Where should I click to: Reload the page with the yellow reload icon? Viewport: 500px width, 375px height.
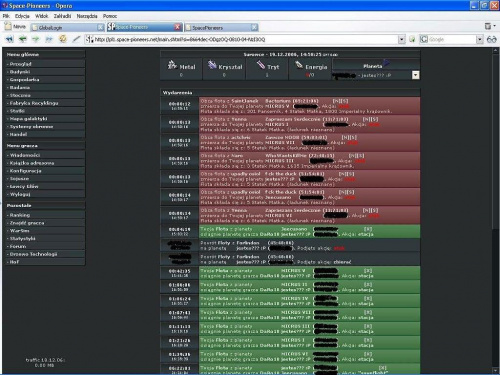[x=63, y=39]
